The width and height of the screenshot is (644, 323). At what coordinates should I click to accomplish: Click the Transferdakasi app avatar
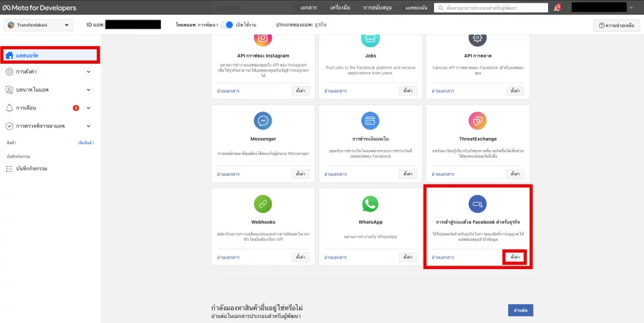pyautogui.click(x=11, y=25)
